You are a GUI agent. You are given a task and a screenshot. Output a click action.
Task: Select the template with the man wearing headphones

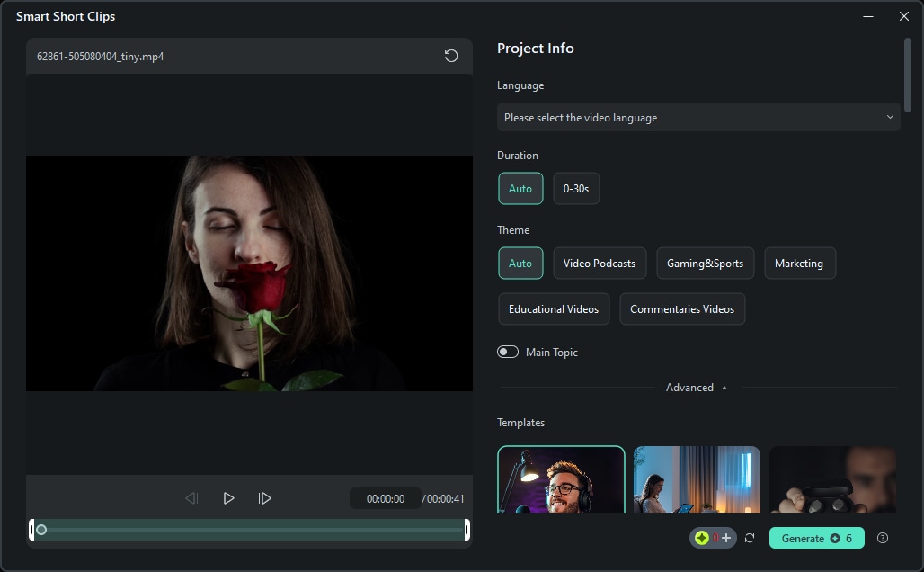pyautogui.click(x=561, y=478)
